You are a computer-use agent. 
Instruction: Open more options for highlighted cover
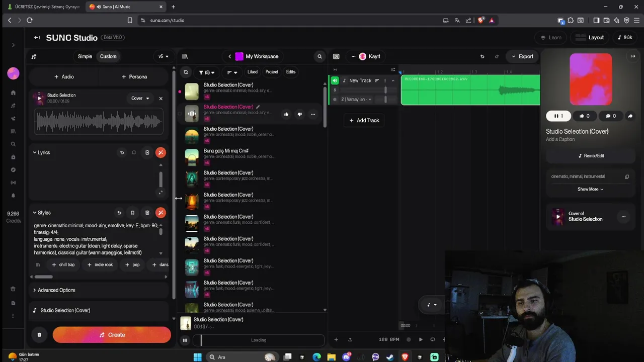pyautogui.click(x=313, y=114)
